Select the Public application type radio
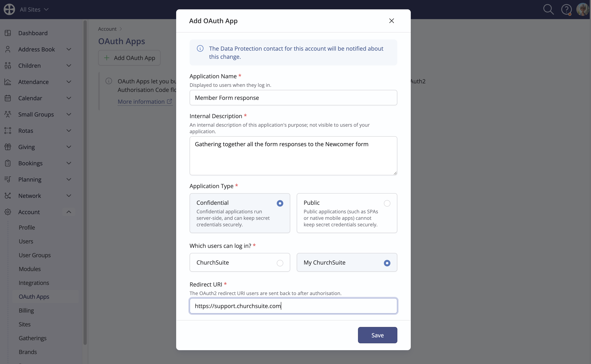 pyautogui.click(x=387, y=203)
